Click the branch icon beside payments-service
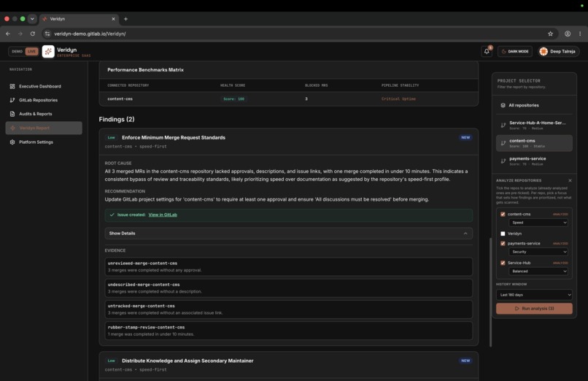 click(x=503, y=161)
